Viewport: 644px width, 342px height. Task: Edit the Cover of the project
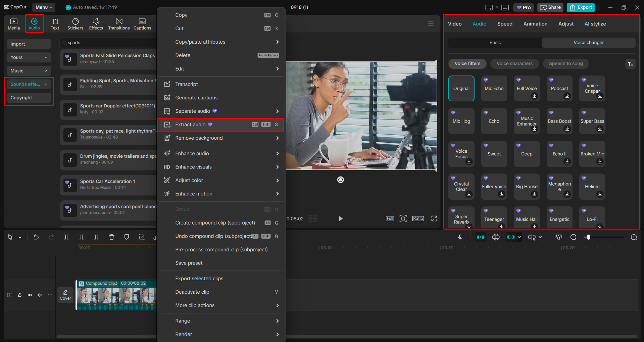tap(65, 295)
